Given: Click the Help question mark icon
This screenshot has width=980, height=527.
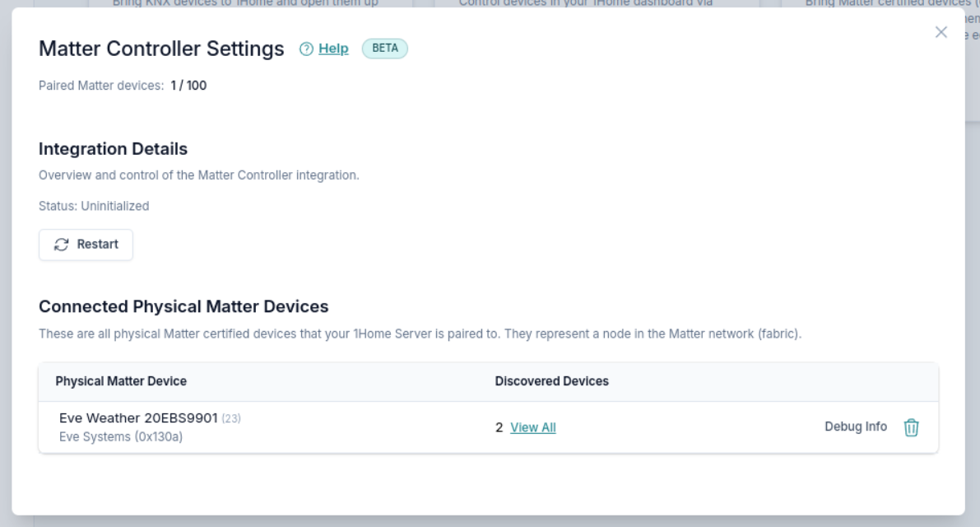Looking at the screenshot, I should [306, 49].
